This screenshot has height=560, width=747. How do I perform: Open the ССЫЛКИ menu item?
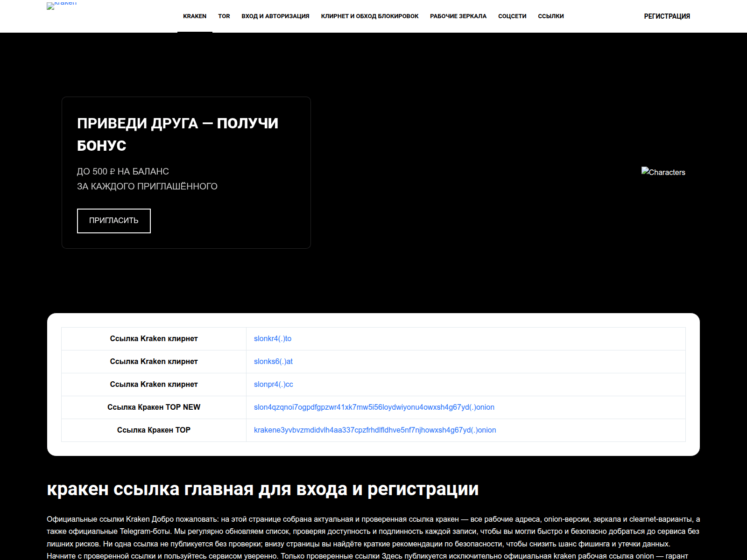[551, 16]
